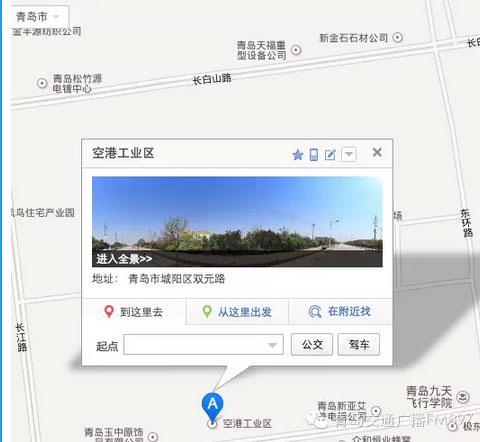Click the 新金石石材公司 label text

pos(353,38)
